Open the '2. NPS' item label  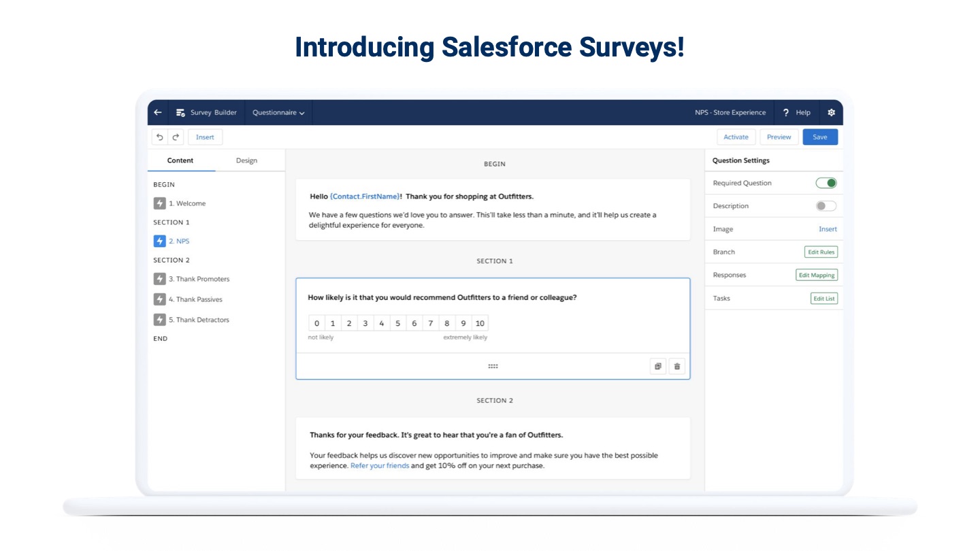point(179,241)
